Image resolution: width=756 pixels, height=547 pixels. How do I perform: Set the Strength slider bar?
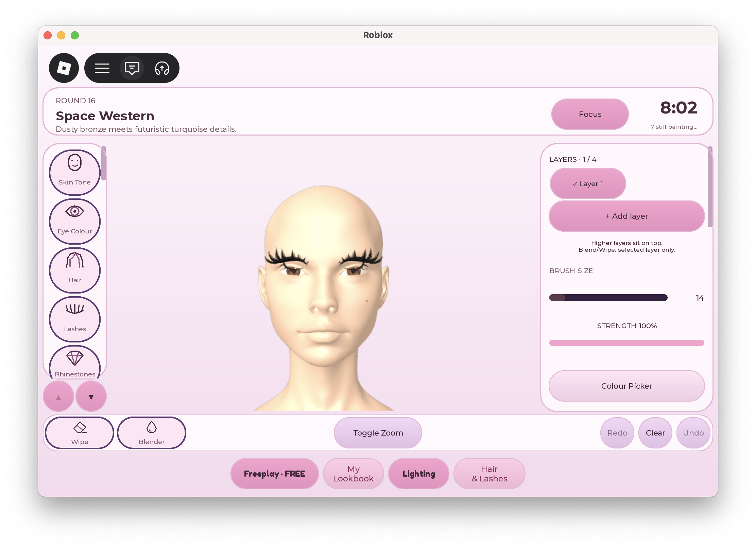point(627,343)
